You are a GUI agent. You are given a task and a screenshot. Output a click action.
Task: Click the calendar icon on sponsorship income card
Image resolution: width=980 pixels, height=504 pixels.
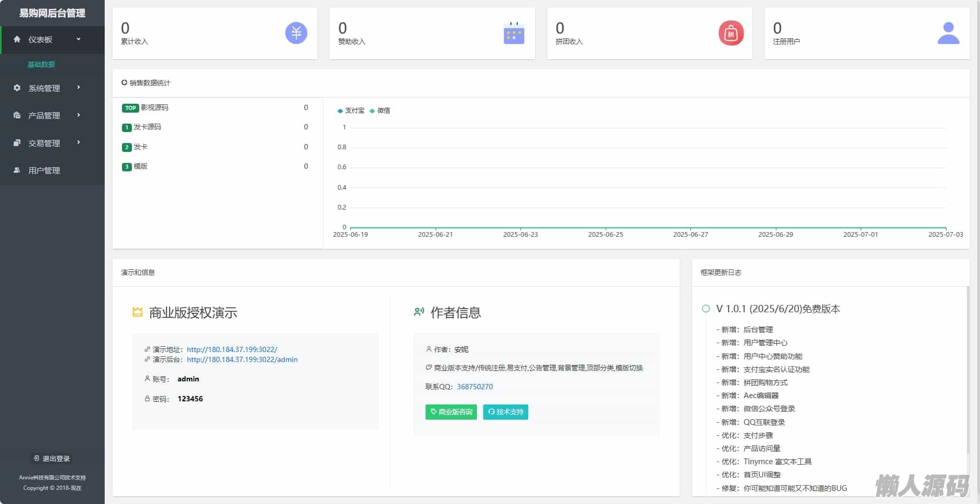coord(514,34)
